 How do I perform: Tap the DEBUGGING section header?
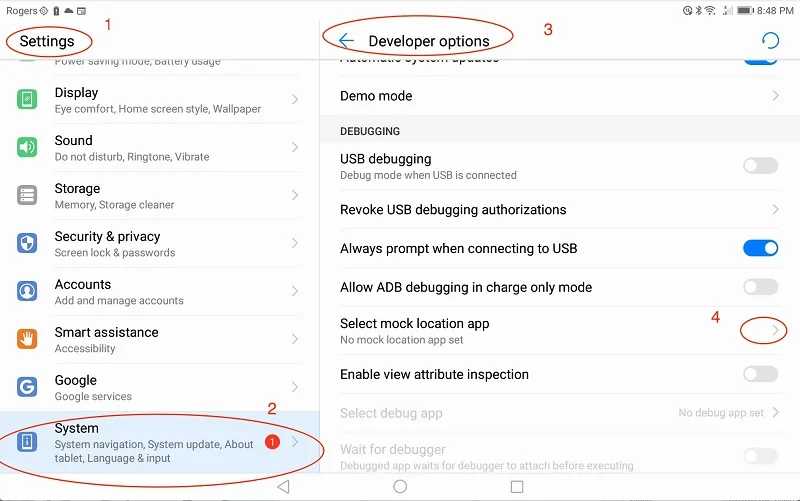[370, 131]
